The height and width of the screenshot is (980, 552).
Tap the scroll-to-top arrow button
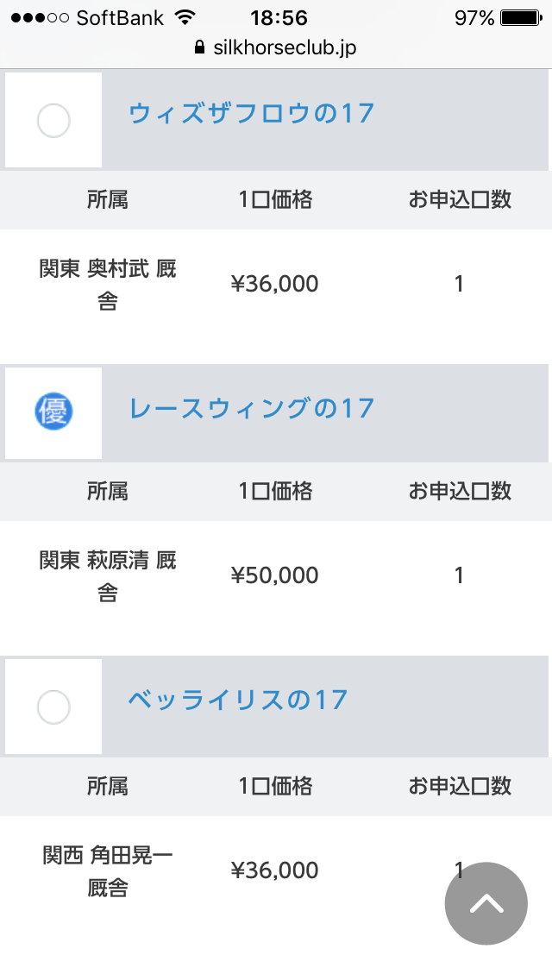point(486,903)
